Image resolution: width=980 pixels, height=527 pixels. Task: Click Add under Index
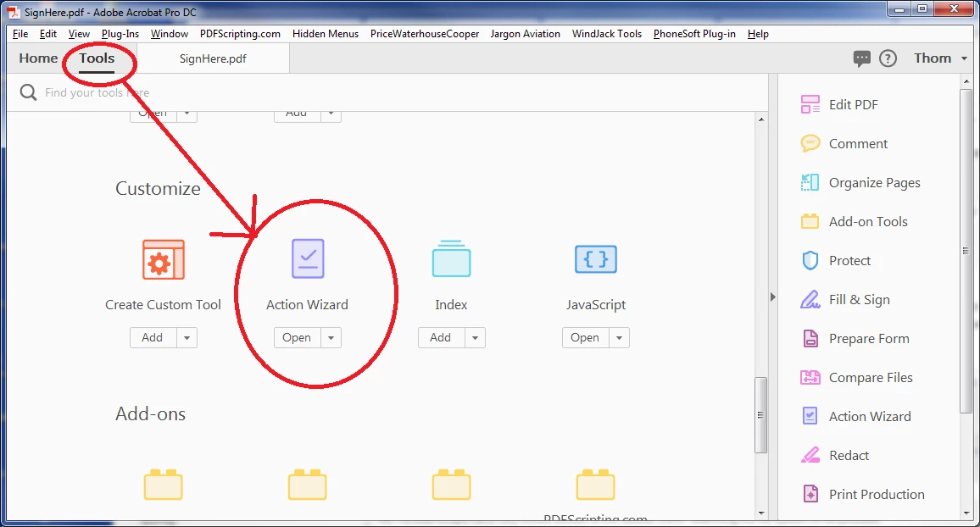click(441, 338)
